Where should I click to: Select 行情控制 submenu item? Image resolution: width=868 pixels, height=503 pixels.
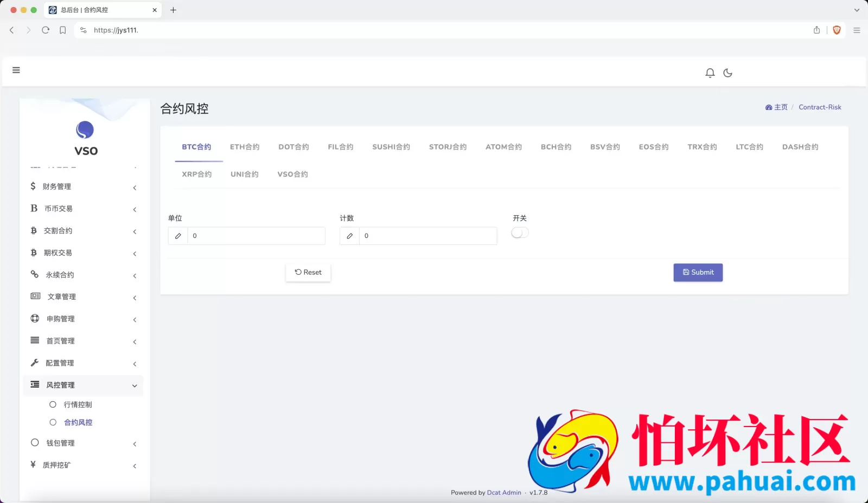coord(78,404)
